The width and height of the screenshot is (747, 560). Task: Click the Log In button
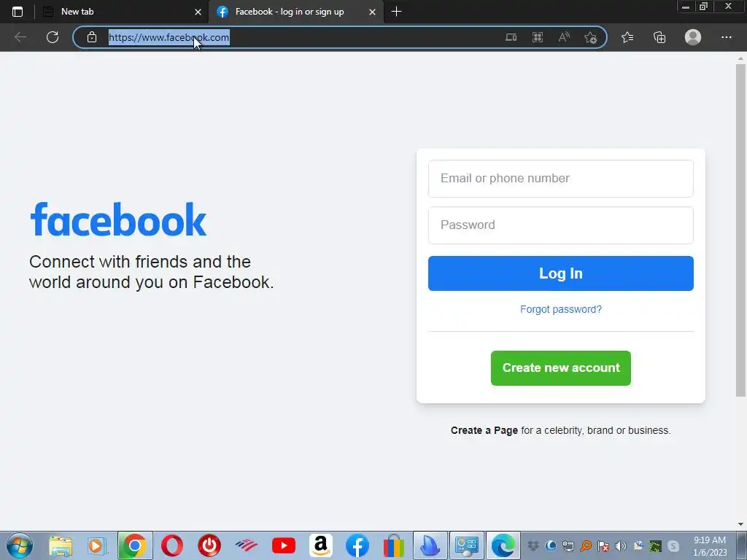coord(561,273)
